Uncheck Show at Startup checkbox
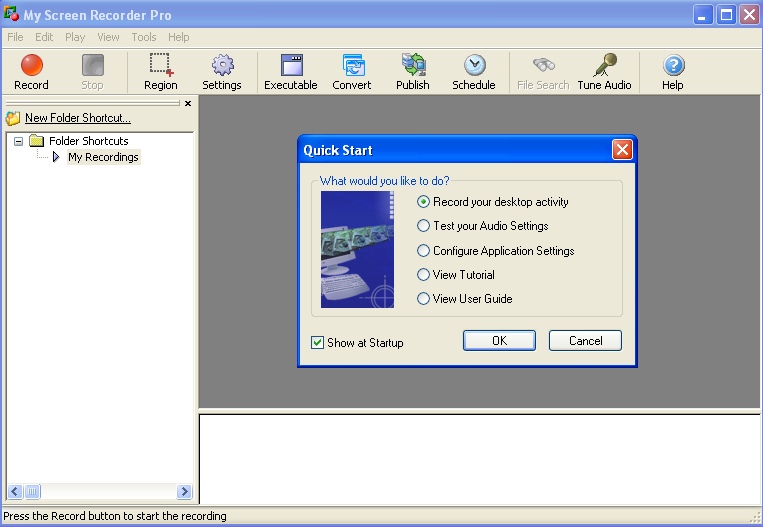Viewport: 763px width, 527px height. (x=317, y=343)
